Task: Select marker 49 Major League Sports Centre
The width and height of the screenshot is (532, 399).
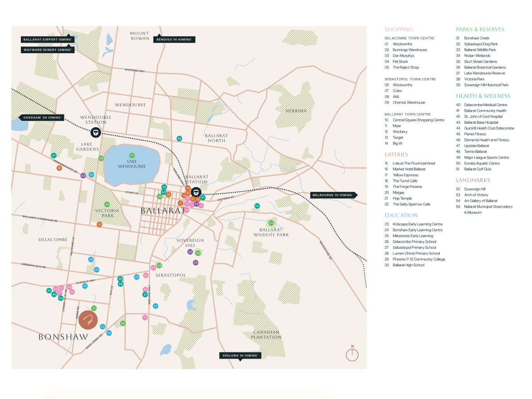Action: click(x=179, y=138)
